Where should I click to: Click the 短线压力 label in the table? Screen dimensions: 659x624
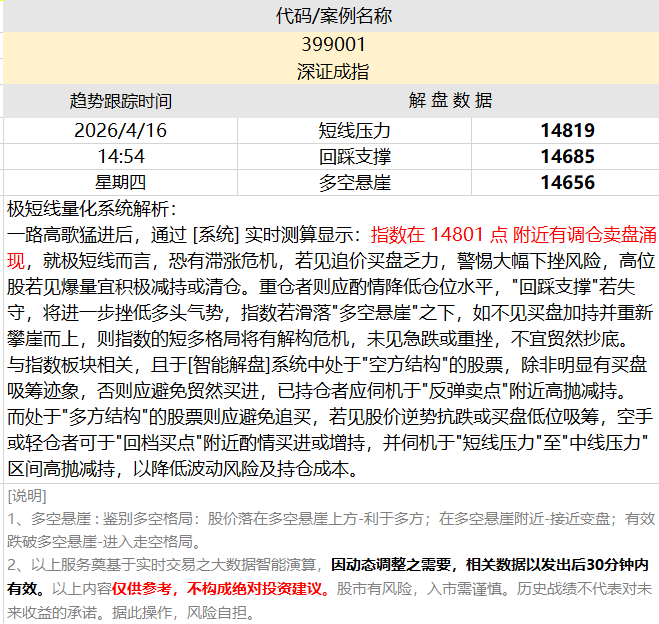(354, 130)
